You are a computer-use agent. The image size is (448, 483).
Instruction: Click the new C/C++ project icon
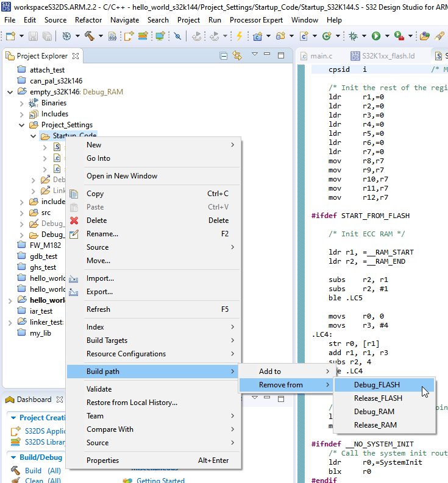(258, 36)
